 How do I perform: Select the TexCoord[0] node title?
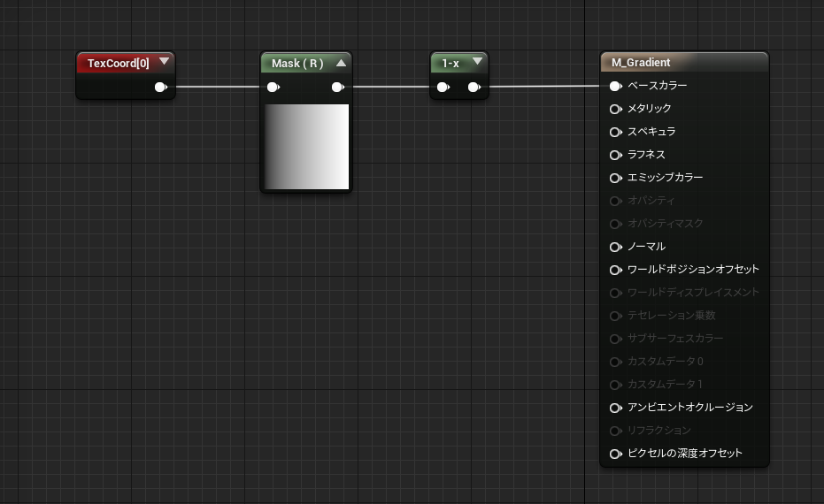point(119,64)
